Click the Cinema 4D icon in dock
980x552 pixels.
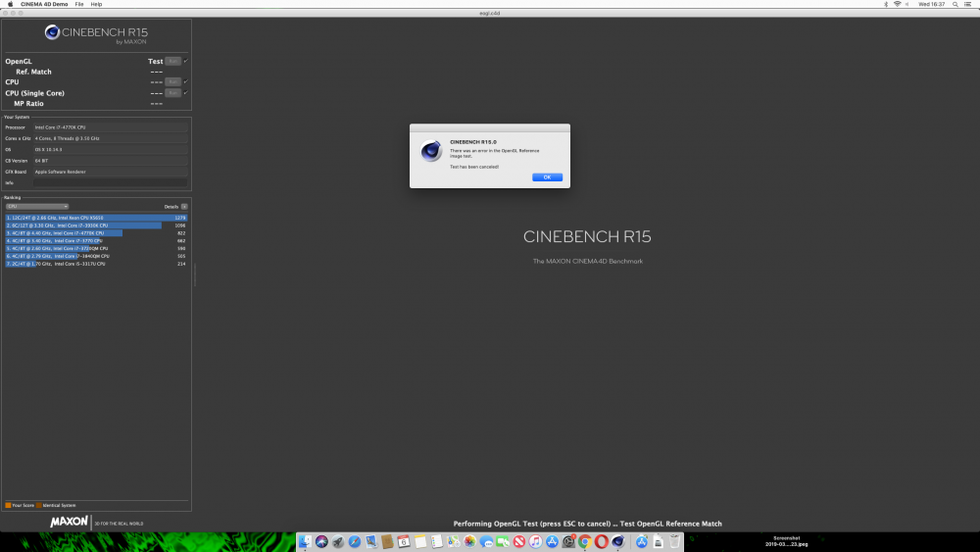point(618,541)
